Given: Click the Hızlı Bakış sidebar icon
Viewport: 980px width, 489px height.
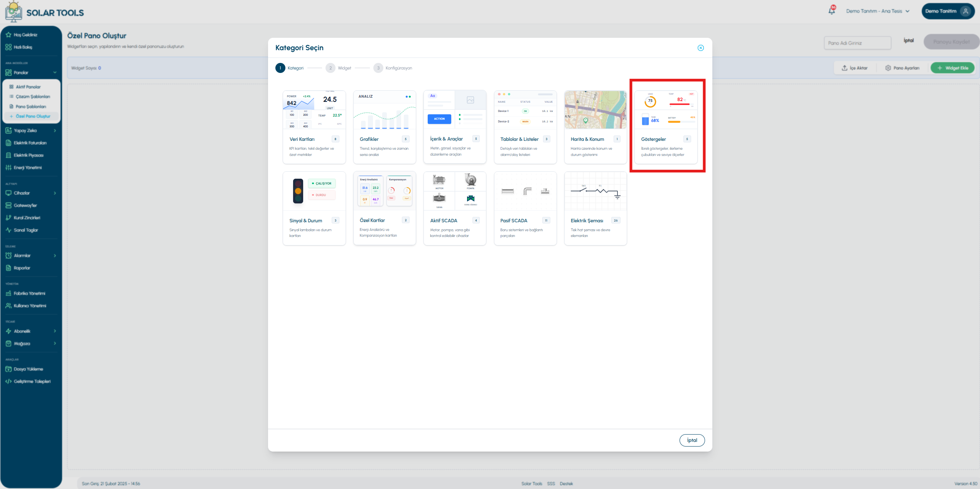Looking at the screenshot, I should (8, 47).
